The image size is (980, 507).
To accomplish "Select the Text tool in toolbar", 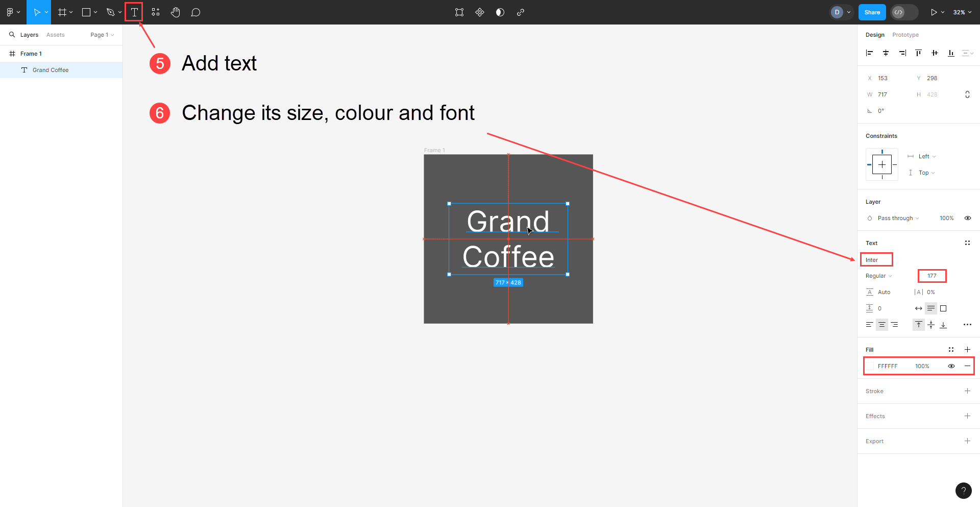I will [134, 12].
